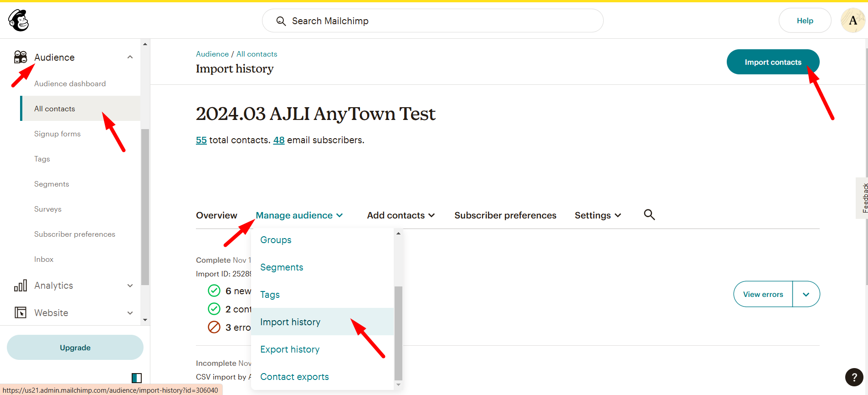Click the sidebar scroll down arrow

(145, 320)
